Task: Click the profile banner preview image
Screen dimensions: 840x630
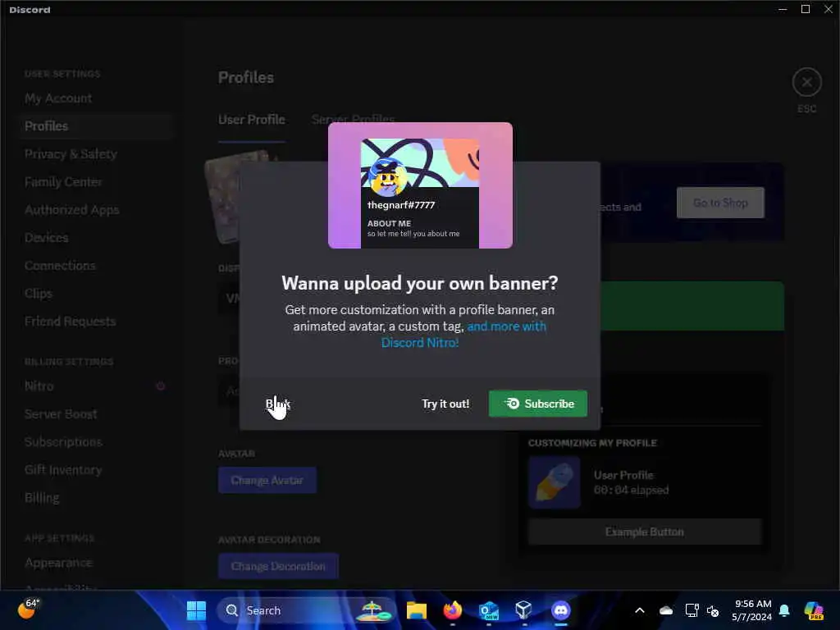Action: click(x=420, y=185)
